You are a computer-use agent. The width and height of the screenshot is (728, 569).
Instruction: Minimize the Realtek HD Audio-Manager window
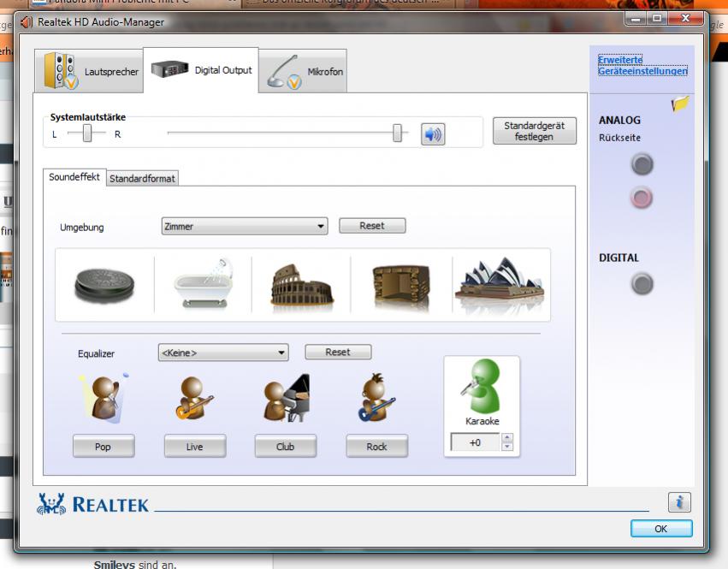point(636,19)
